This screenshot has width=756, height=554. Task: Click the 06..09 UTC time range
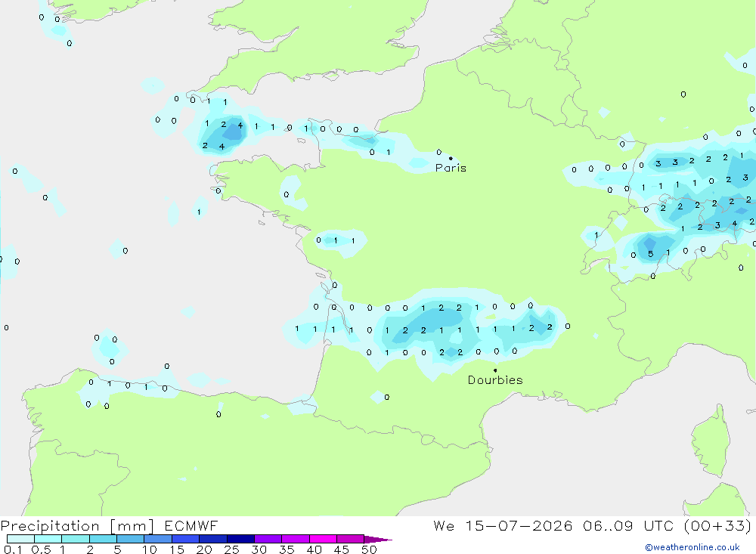click(x=627, y=525)
